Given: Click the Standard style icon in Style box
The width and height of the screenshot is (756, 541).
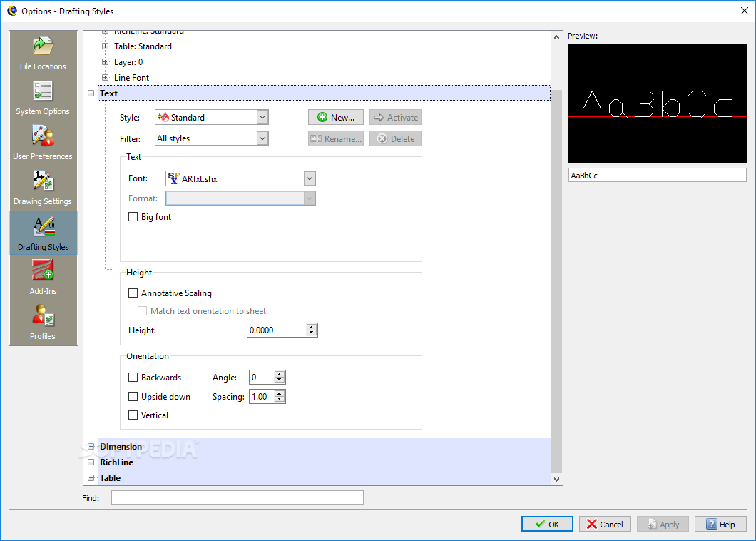Looking at the screenshot, I should tap(163, 117).
